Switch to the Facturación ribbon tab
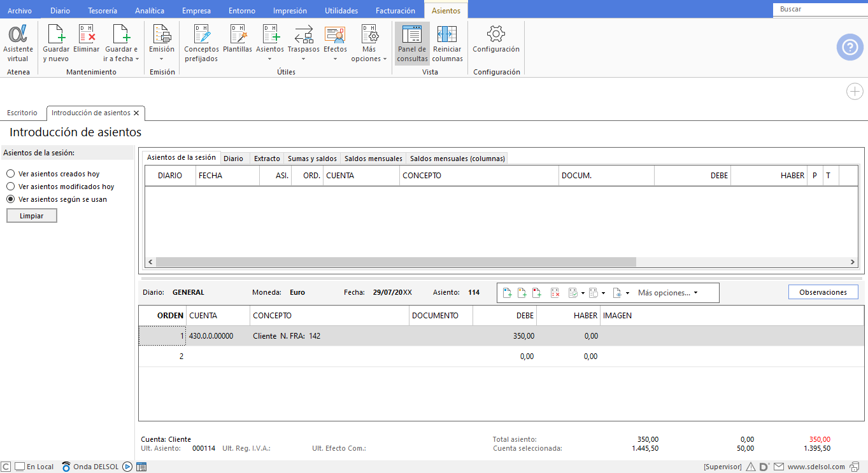Image resolution: width=868 pixels, height=473 pixels. 395,11
